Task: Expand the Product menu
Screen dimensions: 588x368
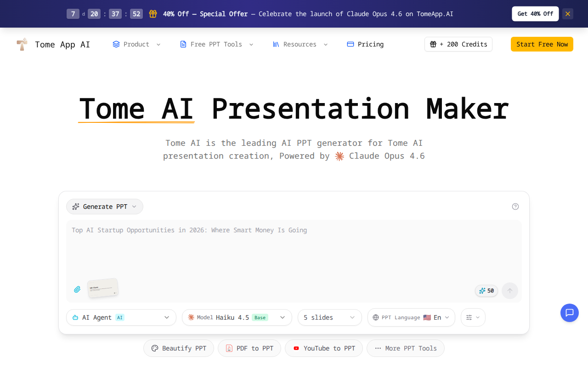Action: (137, 44)
